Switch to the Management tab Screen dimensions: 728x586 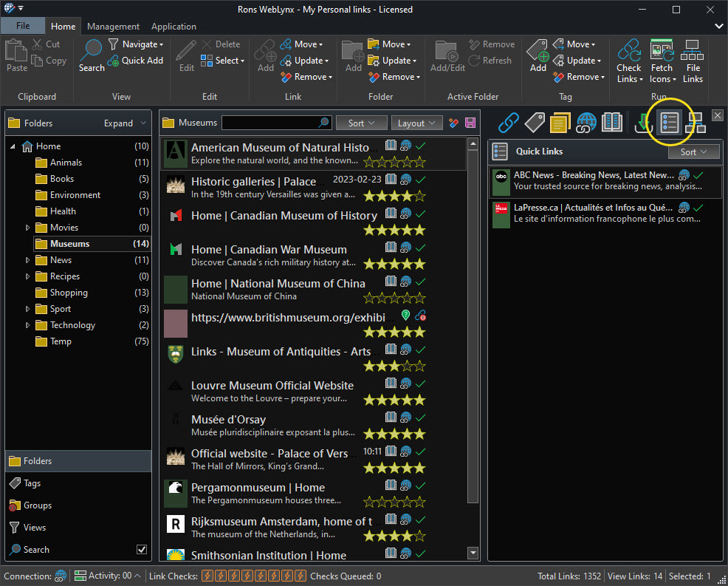point(113,27)
